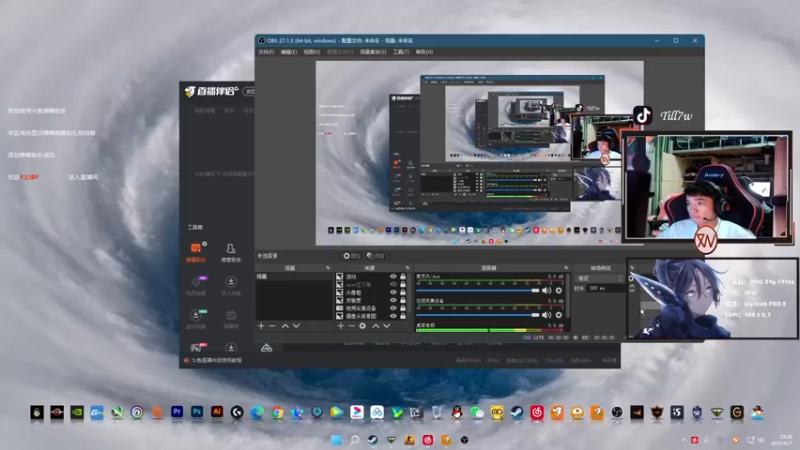Open Google Chrome from the dock
Viewport: 800px width, 450px height.
(277, 412)
